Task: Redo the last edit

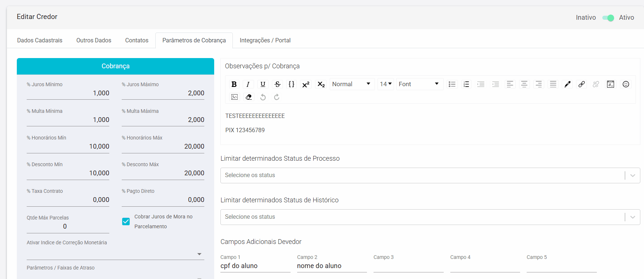Action: (x=277, y=97)
